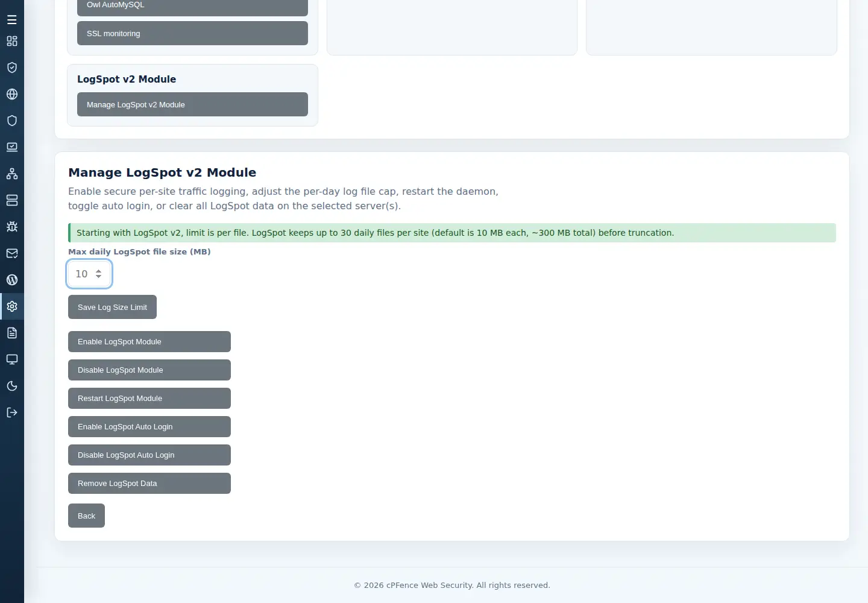This screenshot has height=603, width=868.
Task: Open the desktop monitor icon in sidebar
Action: [12, 359]
